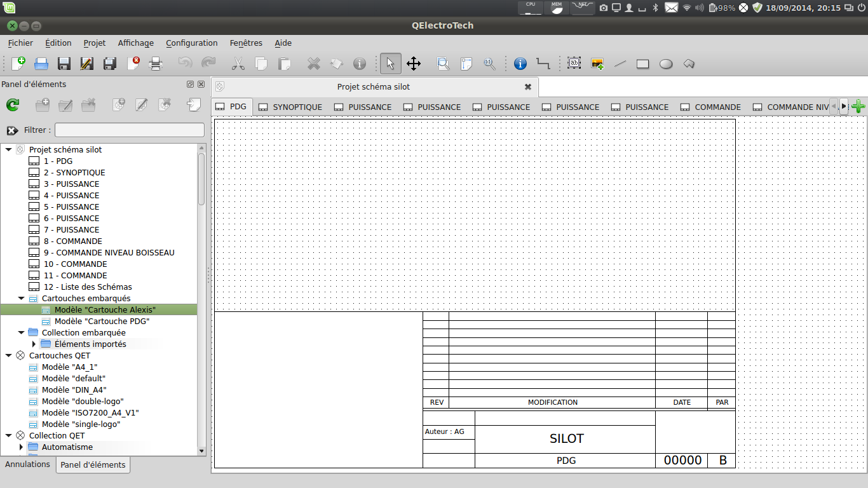Click the green reload collections icon
868x488 pixels.
(x=13, y=105)
